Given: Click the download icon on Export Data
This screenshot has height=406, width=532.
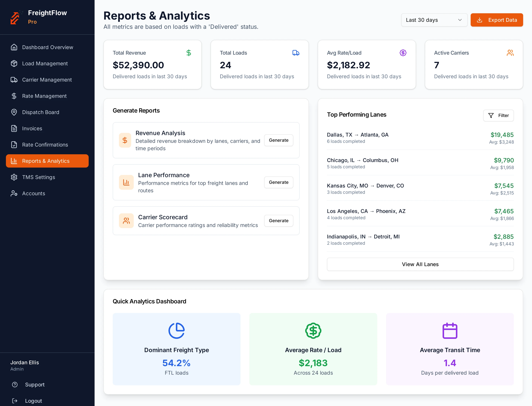Looking at the screenshot, I should coord(480,20).
